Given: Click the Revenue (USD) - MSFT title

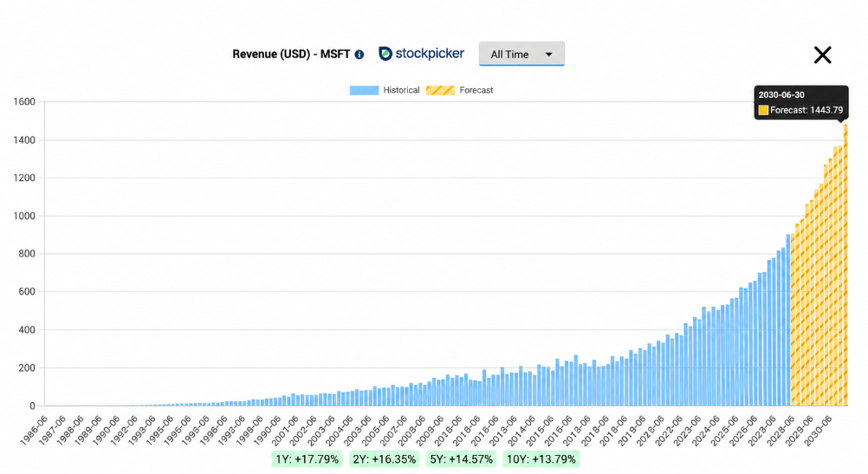Looking at the screenshot, I should coord(291,55).
